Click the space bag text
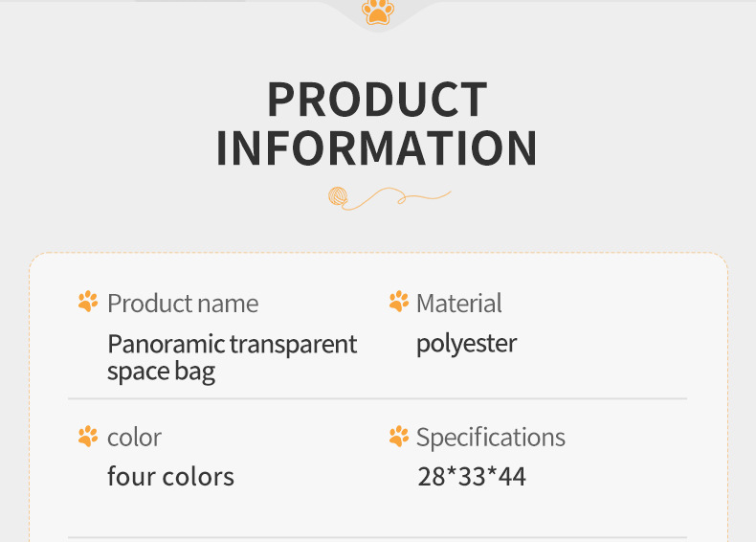Screen dimensions: 756x542 click(161, 372)
